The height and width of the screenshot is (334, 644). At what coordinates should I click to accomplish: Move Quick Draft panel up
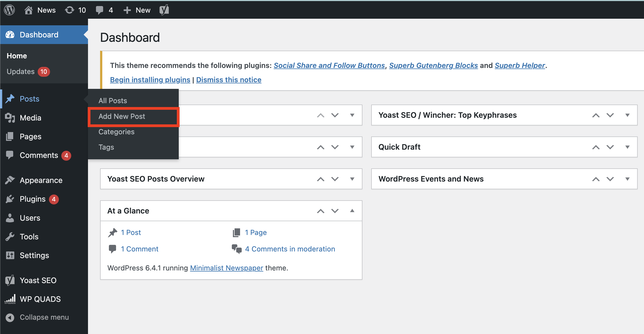tap(596, 147)
